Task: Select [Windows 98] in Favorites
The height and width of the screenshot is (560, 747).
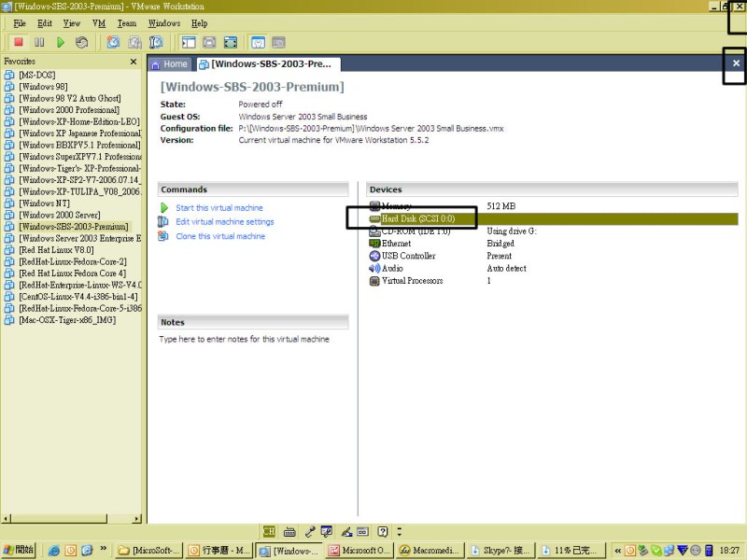Action: coord(43,87)
